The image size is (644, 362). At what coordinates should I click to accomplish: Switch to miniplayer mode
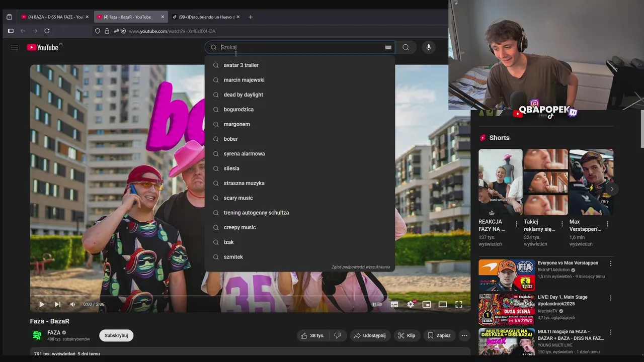427,304
